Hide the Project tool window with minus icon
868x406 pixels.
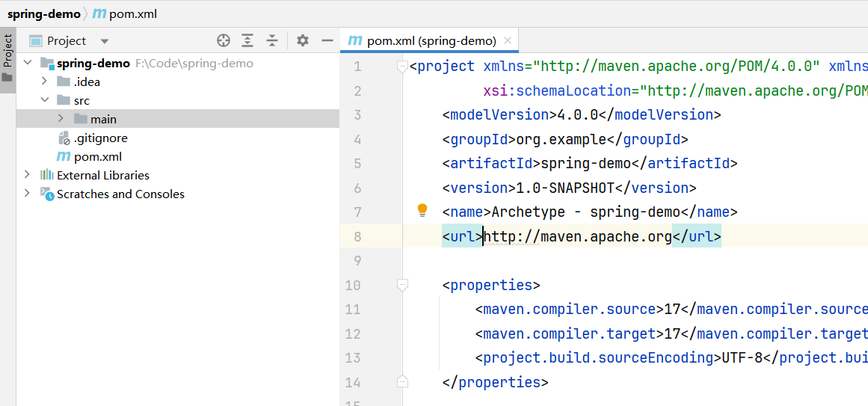327,40
